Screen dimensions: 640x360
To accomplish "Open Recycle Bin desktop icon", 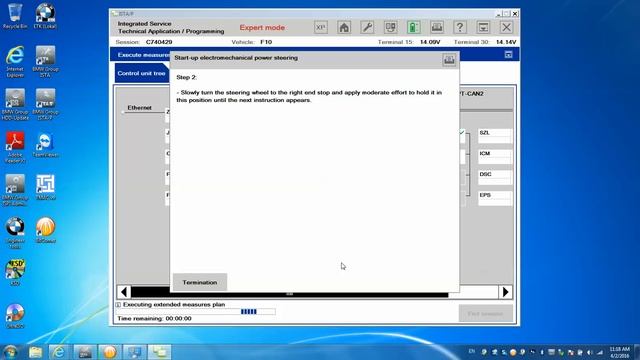I will pos(15,16).
